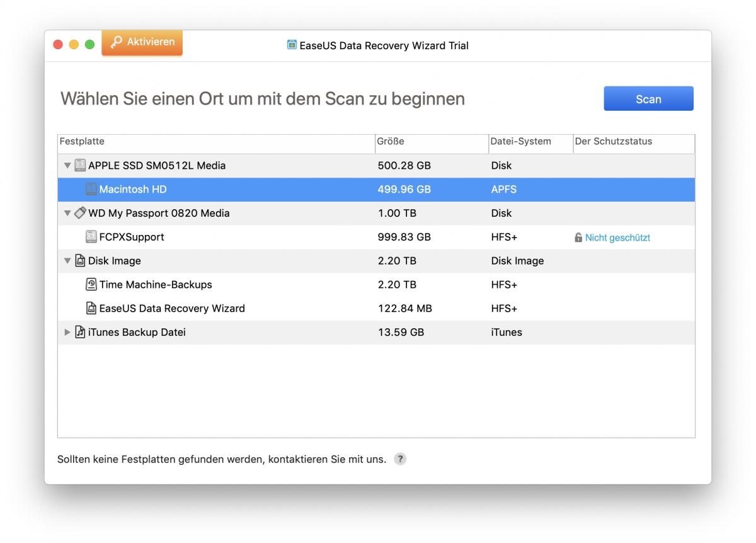Select the iTunes Backup Datei entry
756x543 pixels.
coord(376,332)
